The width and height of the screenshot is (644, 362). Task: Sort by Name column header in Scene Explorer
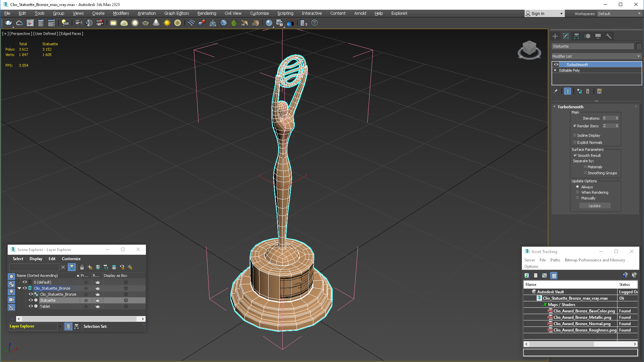(x=48, y=276)
